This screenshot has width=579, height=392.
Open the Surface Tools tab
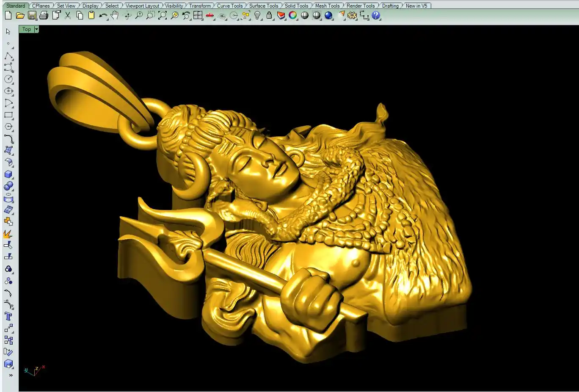click(263, 6)
